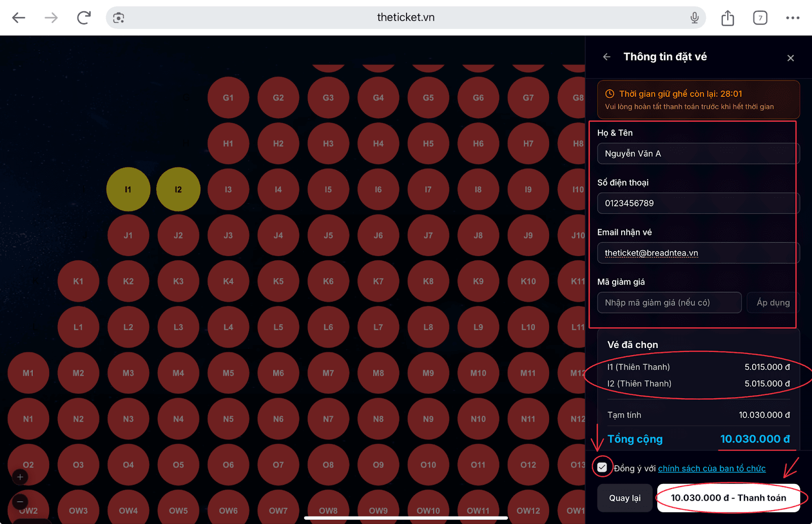Click the Quay lại button
This screenshot has width=812, height=524.
tap(625, 498)
